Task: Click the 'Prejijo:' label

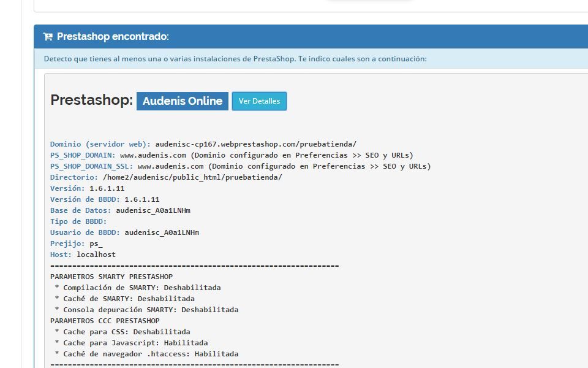Action: pos(67,243)
